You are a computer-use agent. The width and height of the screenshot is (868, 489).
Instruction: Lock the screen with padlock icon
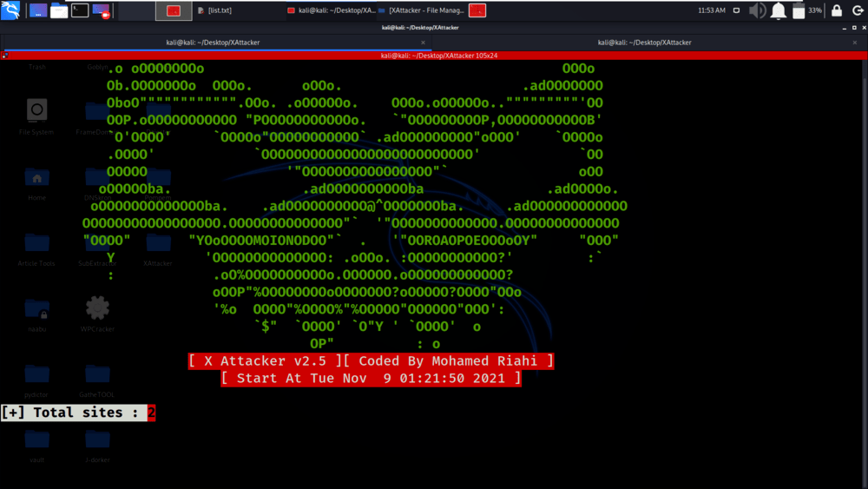pos(837,10)
